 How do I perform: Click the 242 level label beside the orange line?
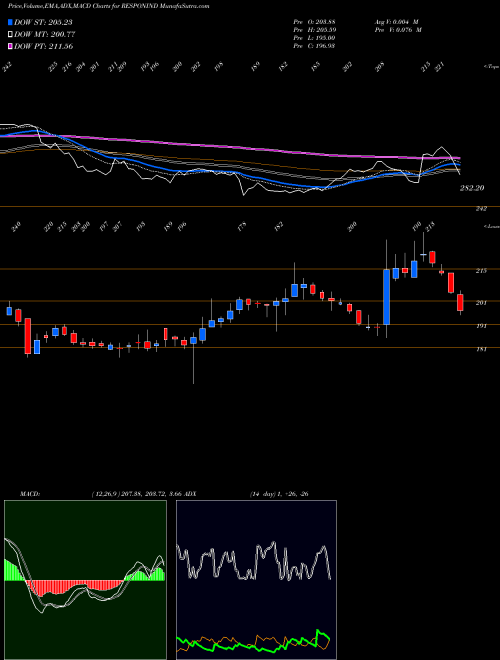click(481, 209)
